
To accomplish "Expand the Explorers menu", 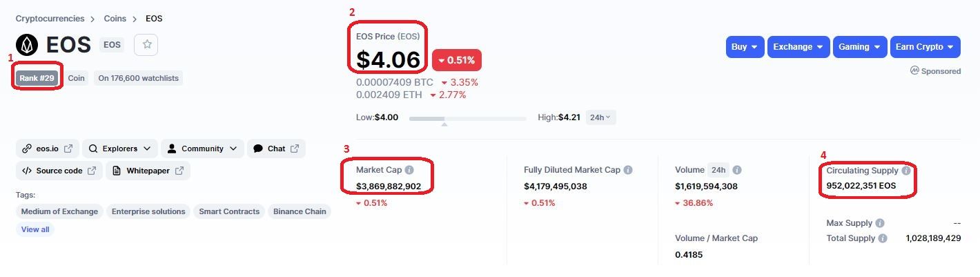I will 120,149.
